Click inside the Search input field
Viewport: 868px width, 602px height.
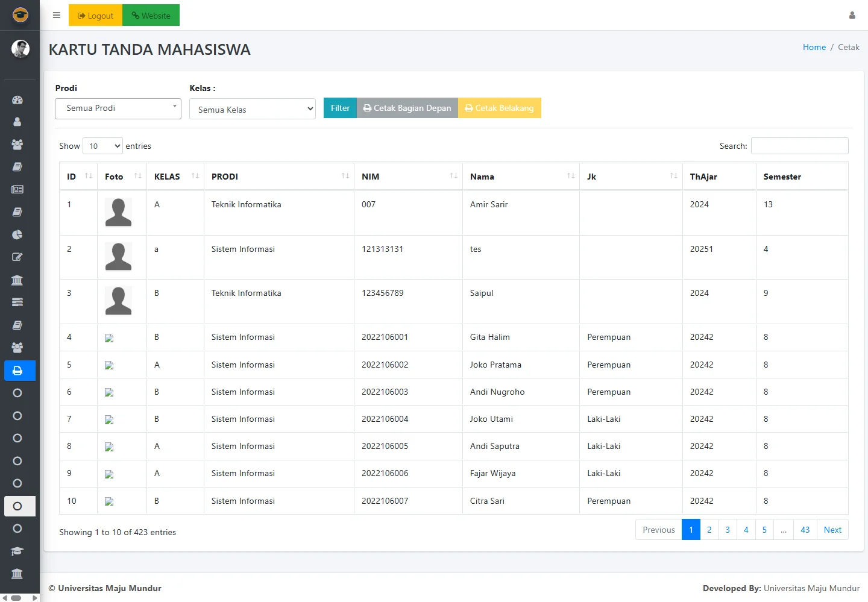pyautogui.click(x=799, y=146)
